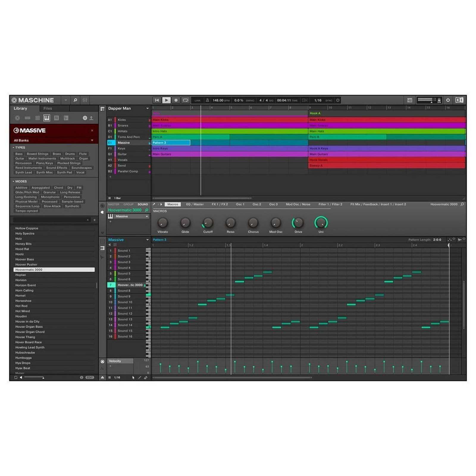Select the eraser tool in the pattern editor footer
Screen dimensions: 476x476
[x=145, y=377]
